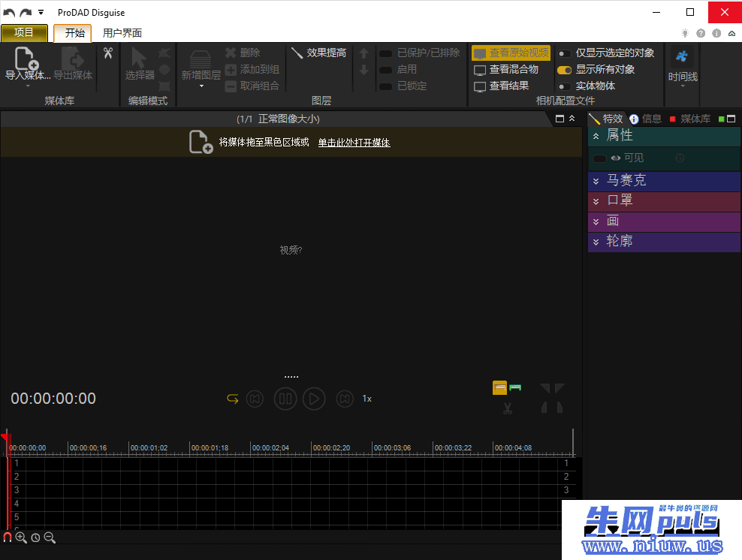
Task: Click the add-media file icon in preview banner
Action: [201, 141]
